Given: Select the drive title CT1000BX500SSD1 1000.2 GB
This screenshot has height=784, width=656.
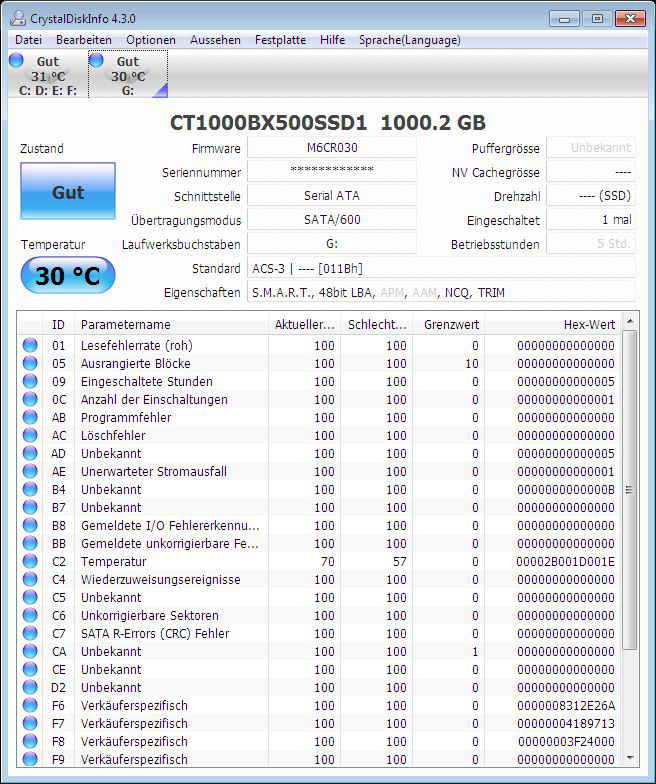Looking at the screenshot, I should point(328,122).
